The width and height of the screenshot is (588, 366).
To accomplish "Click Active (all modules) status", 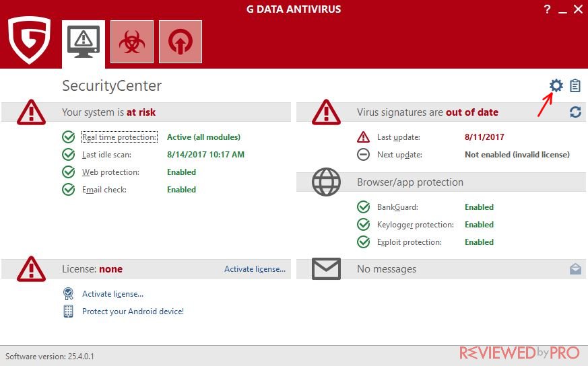I will point(203,137).
